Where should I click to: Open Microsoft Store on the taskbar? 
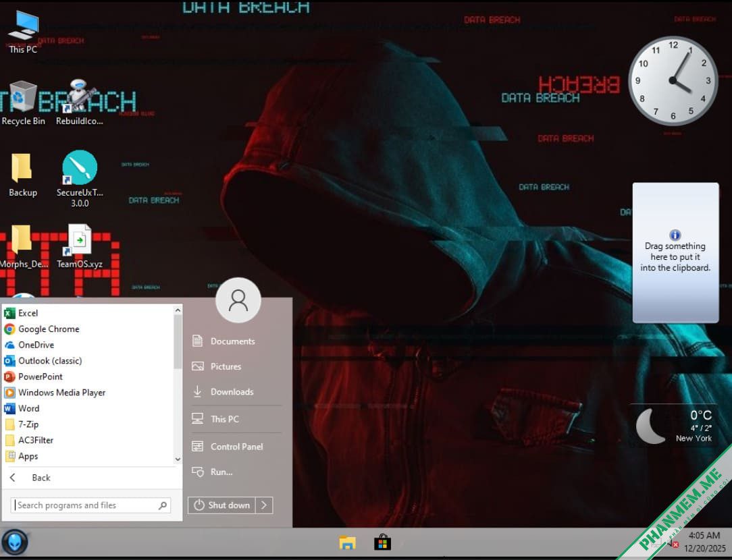pyautogui.click(x=382, y=542)
